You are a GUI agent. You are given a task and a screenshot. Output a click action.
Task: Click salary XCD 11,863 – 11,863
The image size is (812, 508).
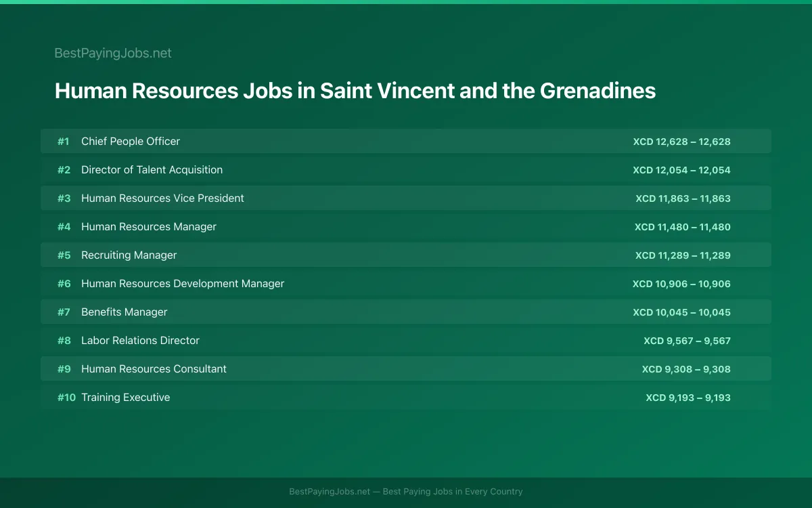click(683, 198)
